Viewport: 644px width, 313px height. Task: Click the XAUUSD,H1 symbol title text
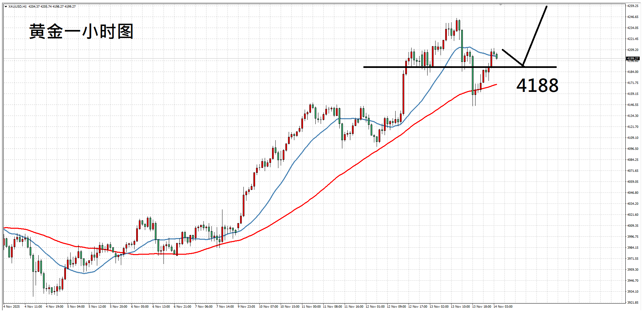[17, 7]
